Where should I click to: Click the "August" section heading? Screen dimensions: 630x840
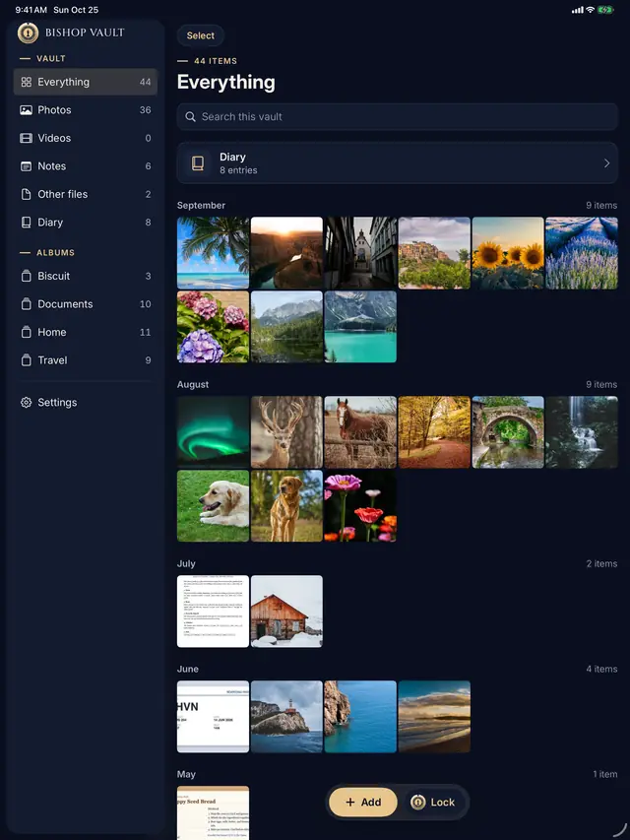click(193, 384)
